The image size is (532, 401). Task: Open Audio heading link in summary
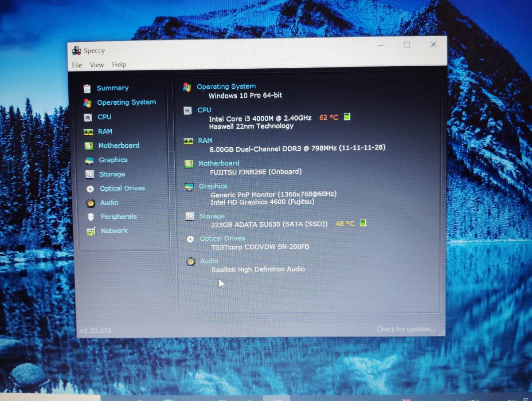[209, 261]
